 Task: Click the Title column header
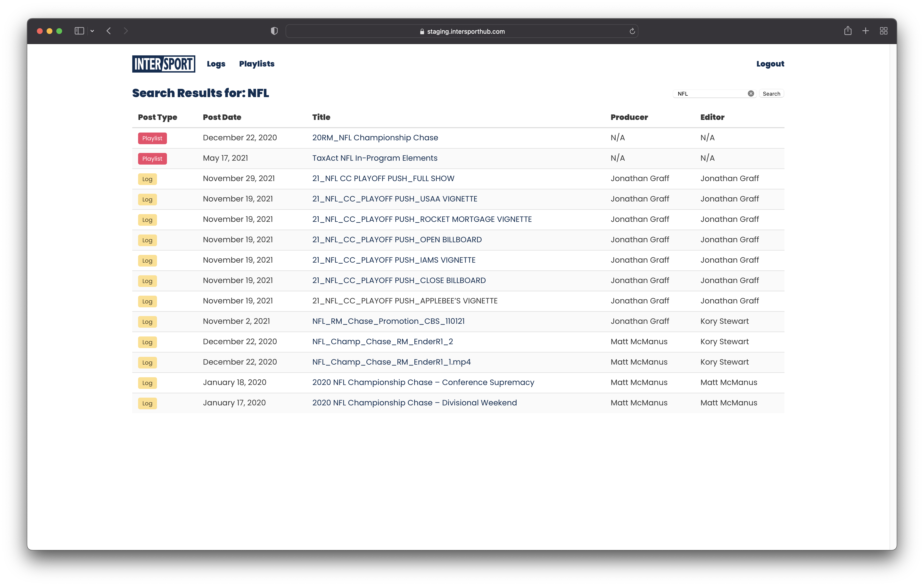(321, 117)
